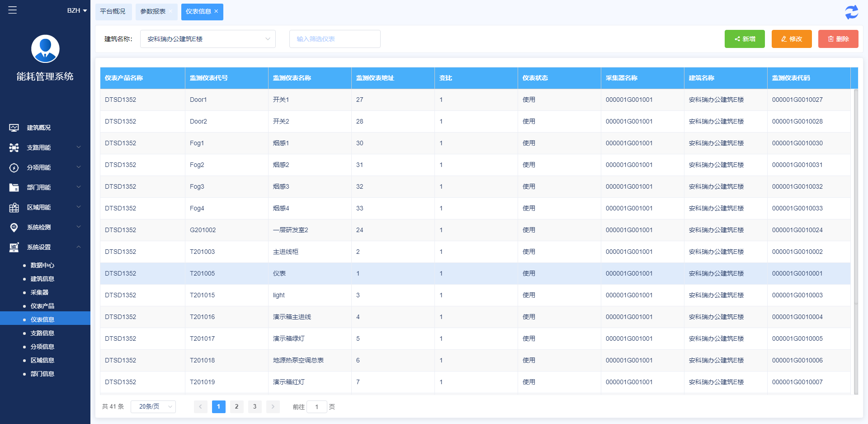Open 仪表产品 in the sidebar
This screenshot has width=868, height=424.
(x=42, y=306)
